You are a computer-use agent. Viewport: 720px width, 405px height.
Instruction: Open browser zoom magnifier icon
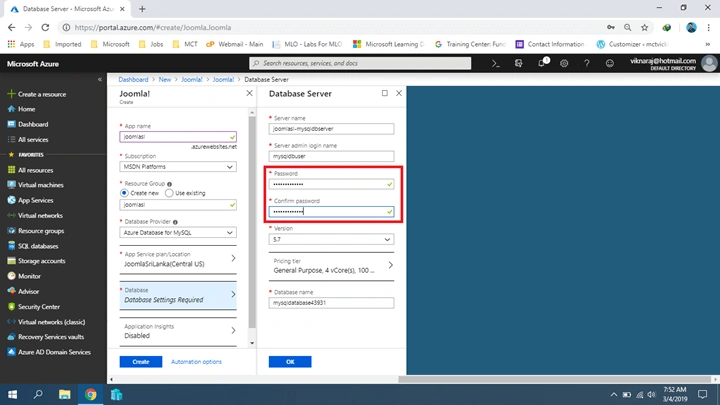[x=628, y=28]
